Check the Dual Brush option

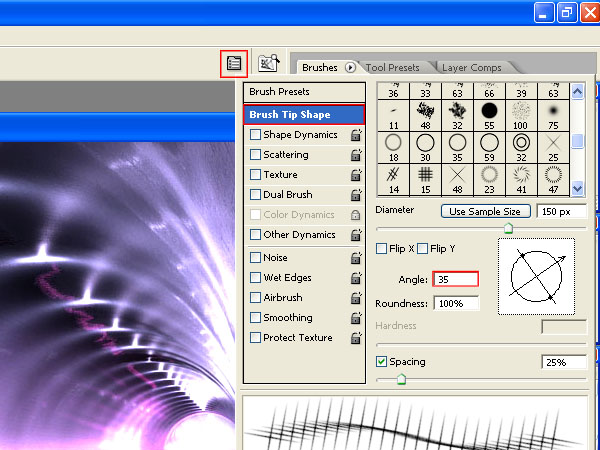(x=255, y=194)
